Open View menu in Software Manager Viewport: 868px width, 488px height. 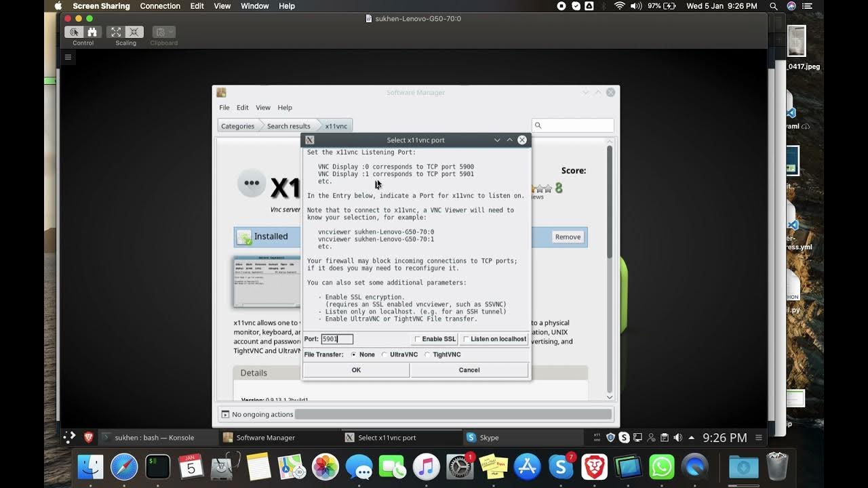[262, 107]
